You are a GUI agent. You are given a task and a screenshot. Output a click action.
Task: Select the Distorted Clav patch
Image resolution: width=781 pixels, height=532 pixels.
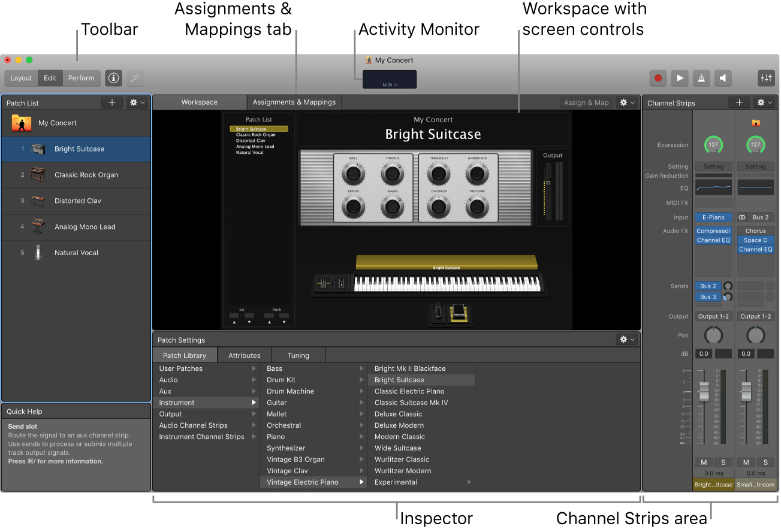coord(77,201)
